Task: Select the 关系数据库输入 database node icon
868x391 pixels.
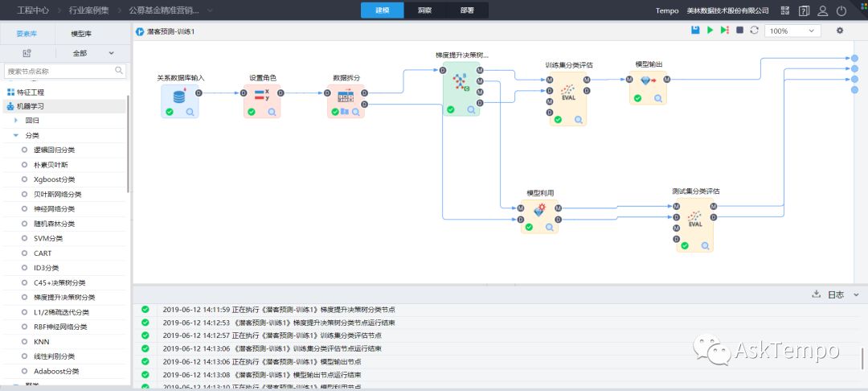Action: (179, 97)
